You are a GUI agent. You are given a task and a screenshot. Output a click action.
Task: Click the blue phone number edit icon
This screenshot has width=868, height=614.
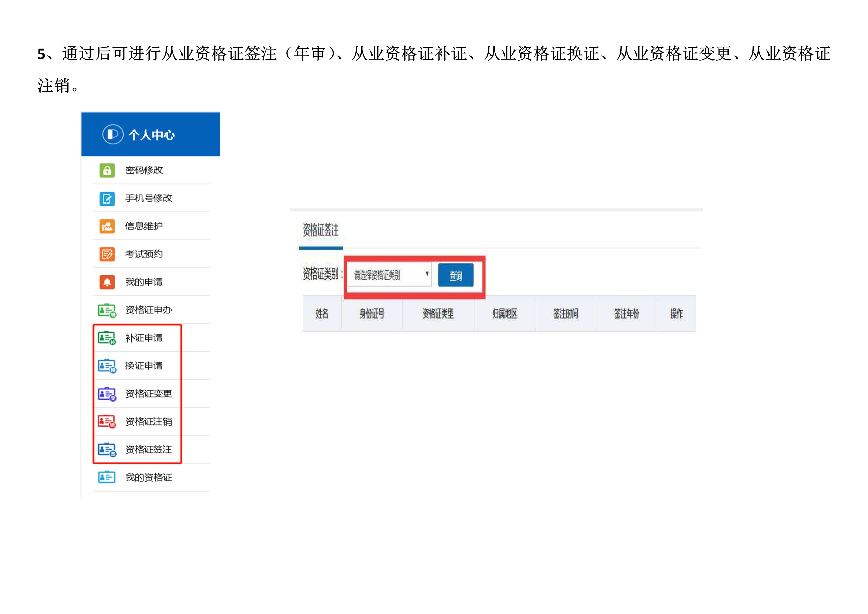(107, 198)
